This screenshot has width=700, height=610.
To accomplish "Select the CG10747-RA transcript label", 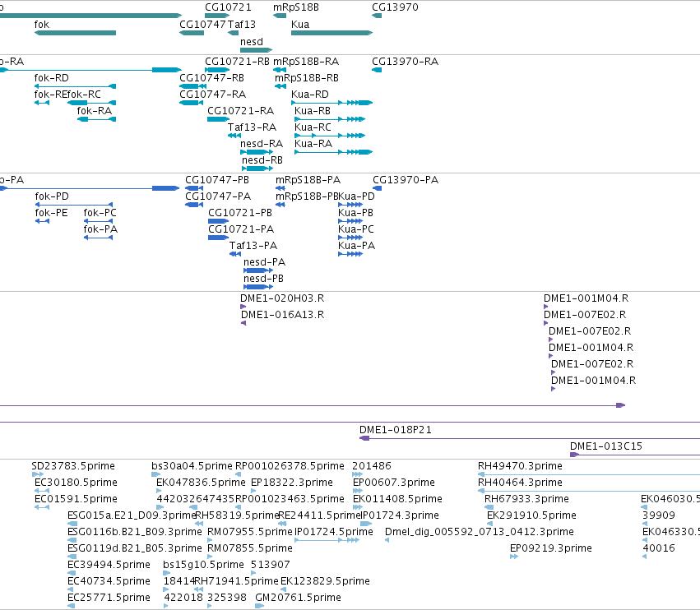I will click(x=213, y=95).
